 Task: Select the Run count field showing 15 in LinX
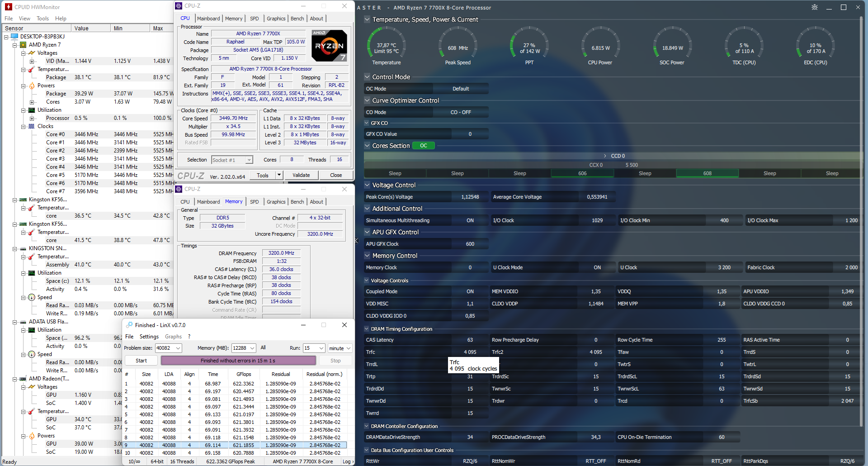[314, 348]
